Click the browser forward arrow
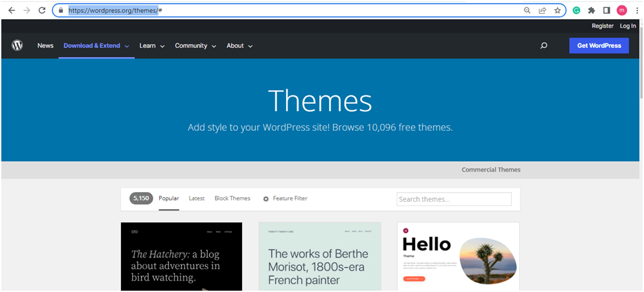This screenshot has height=292, width=644. 27,11
